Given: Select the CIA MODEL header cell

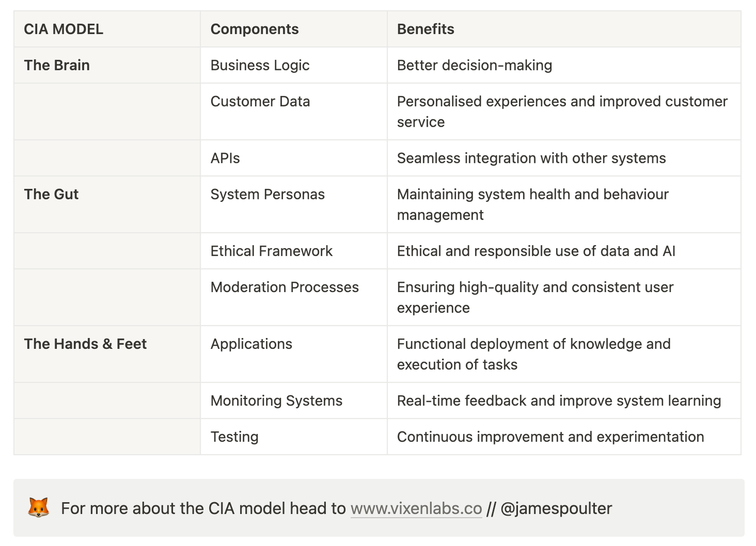Looking at the screenshot, I should (x=107, y=29).
